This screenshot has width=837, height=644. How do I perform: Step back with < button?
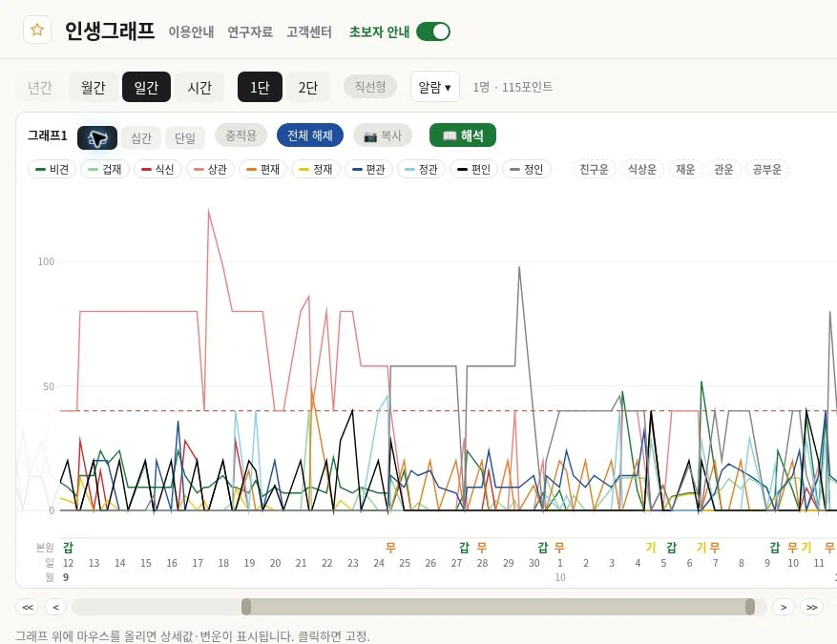pos(55,607)
